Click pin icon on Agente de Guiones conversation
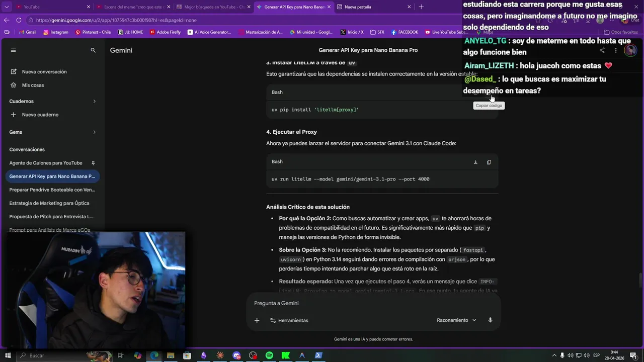The image size is (644, 362). tap(93, 163)
